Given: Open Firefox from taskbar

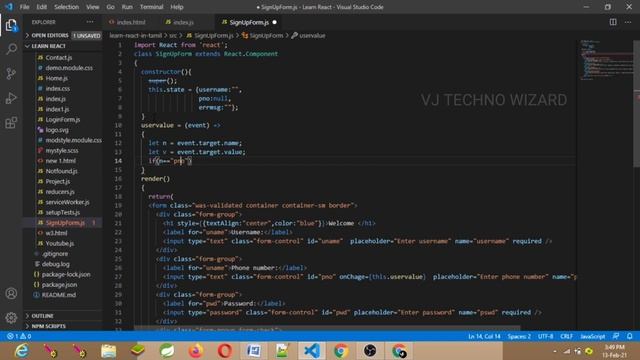Looking at the screenshot, I should click(x=196, y=351).
